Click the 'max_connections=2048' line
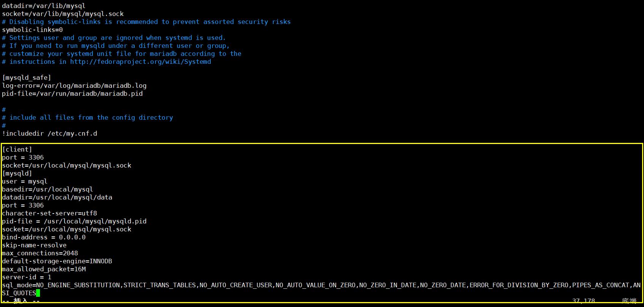 [x=40, y=253]
